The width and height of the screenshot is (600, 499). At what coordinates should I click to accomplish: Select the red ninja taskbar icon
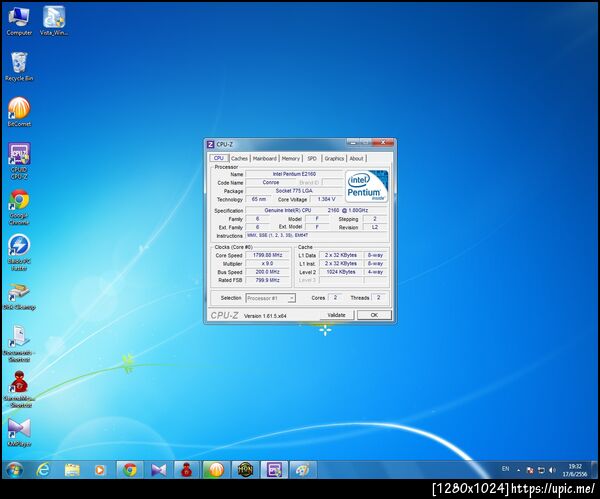pos(187,470)
